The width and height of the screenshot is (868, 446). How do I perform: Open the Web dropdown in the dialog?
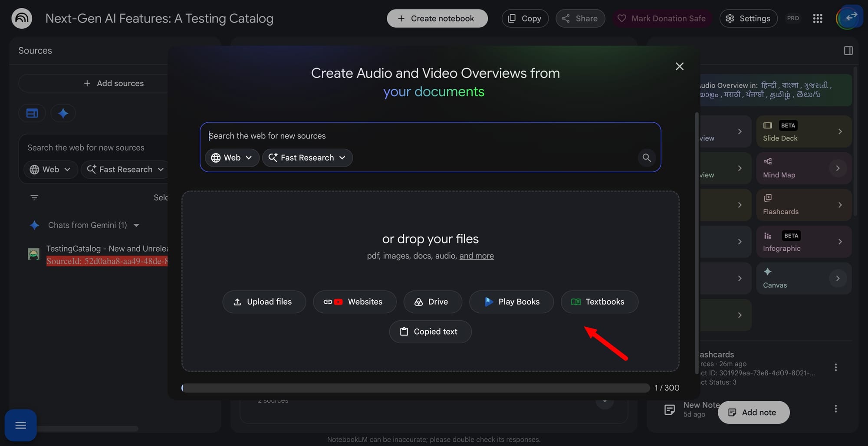coord(232,157)
